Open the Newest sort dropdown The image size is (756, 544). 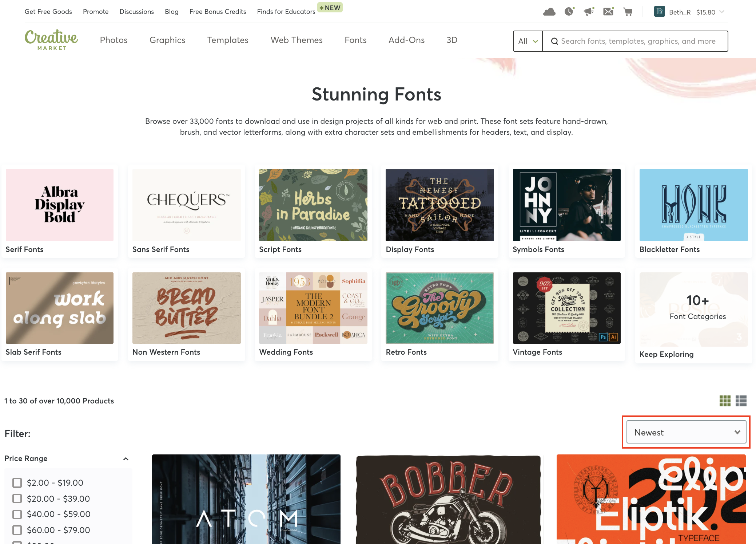[686, 432]
